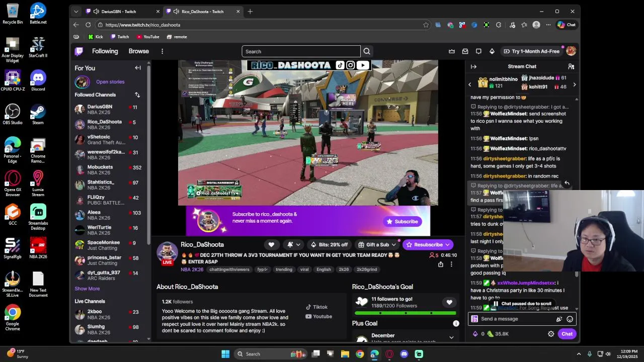Select Mobuckets channel in sidebar
The width and height of the screenshot is (644, 362).
click(108, 169)
